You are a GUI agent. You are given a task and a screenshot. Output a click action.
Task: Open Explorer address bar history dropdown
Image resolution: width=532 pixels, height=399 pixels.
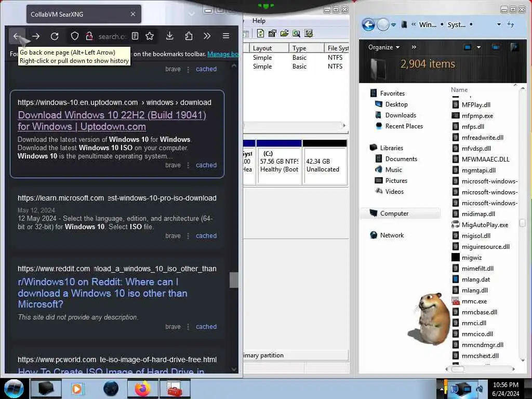click(499, 24)
